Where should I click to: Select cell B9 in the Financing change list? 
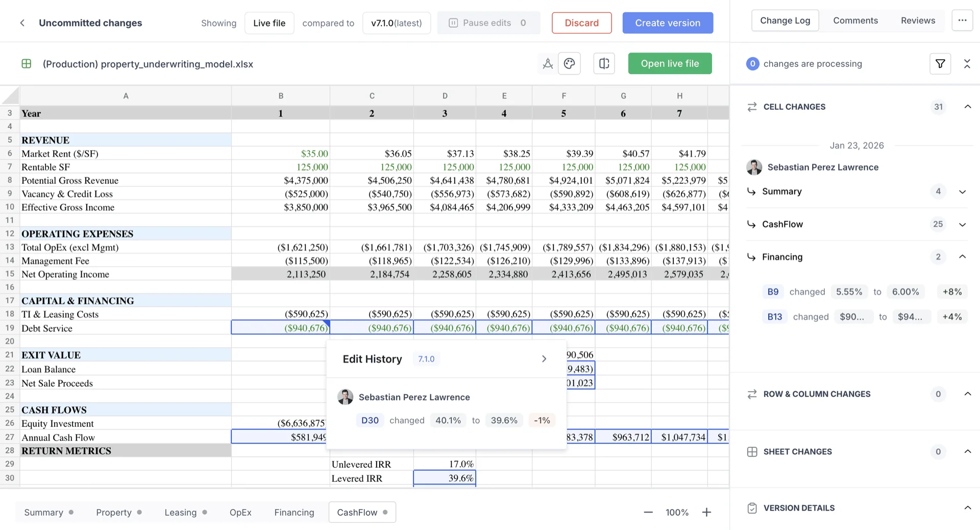pyautogui.click(x=773, y=292)
